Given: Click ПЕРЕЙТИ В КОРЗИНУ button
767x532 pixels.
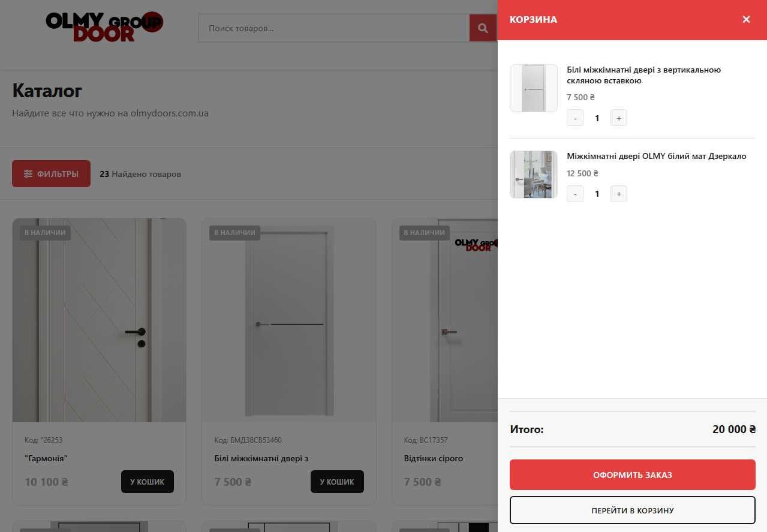Looking at the screenshot, I should (633, 510).
